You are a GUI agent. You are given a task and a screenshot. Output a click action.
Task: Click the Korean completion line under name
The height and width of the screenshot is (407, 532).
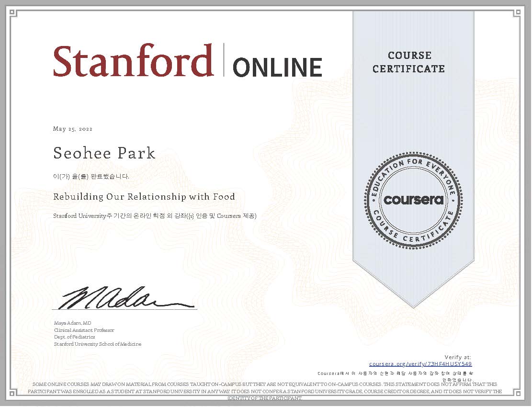91,176
